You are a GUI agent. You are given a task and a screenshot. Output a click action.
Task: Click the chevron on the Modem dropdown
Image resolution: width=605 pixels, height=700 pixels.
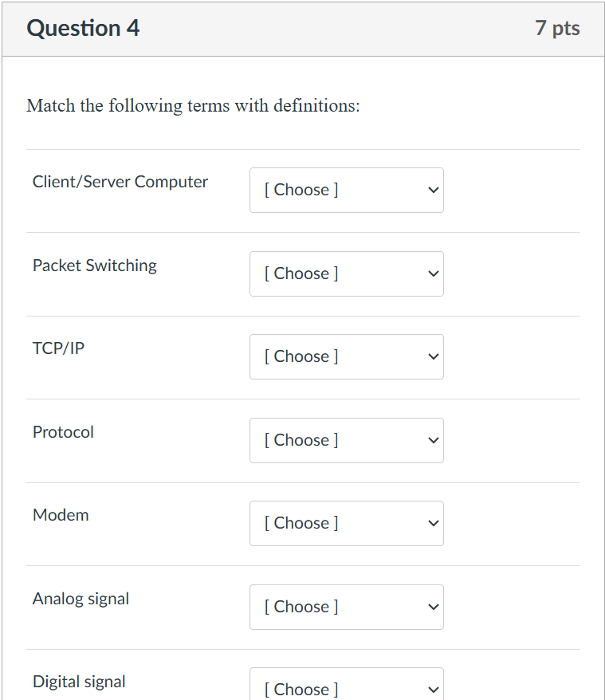pyautogui.click(x=431, y=523)
